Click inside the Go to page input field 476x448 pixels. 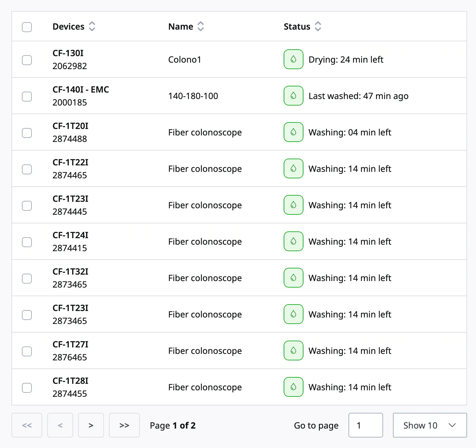pyautogui.click(x=365, y=425)
